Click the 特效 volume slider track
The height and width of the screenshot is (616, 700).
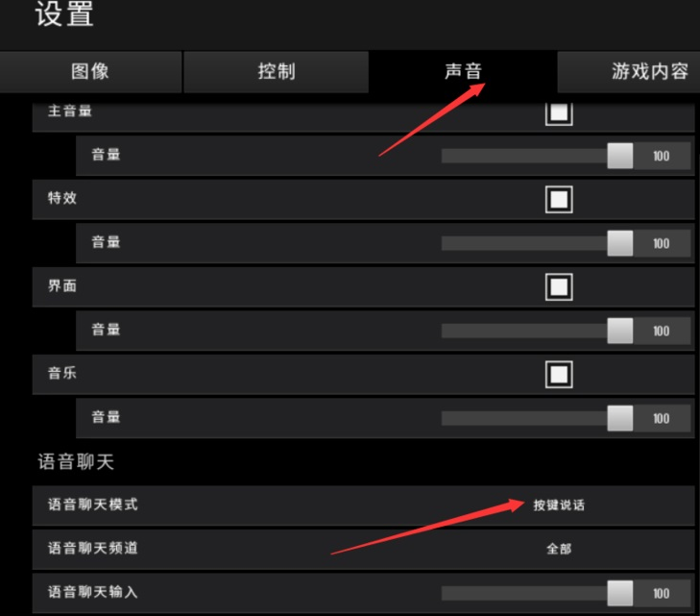[524, 243]
